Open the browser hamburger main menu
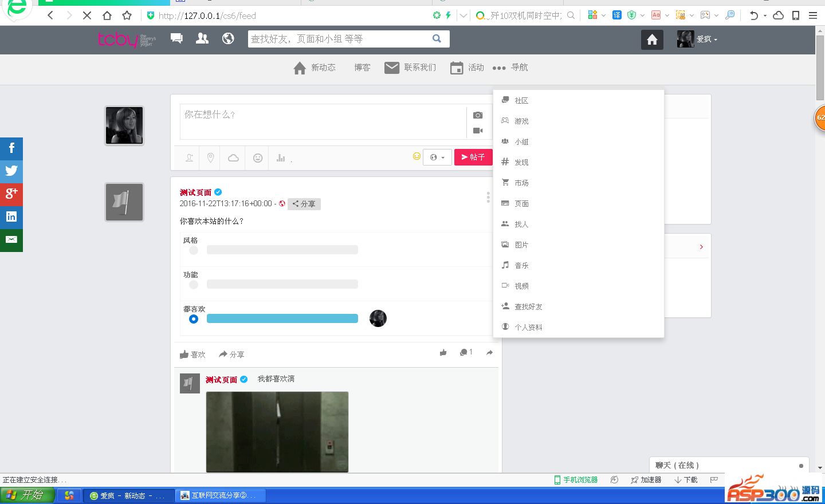This screenshot has height=504, width=825. coord(813,15)
